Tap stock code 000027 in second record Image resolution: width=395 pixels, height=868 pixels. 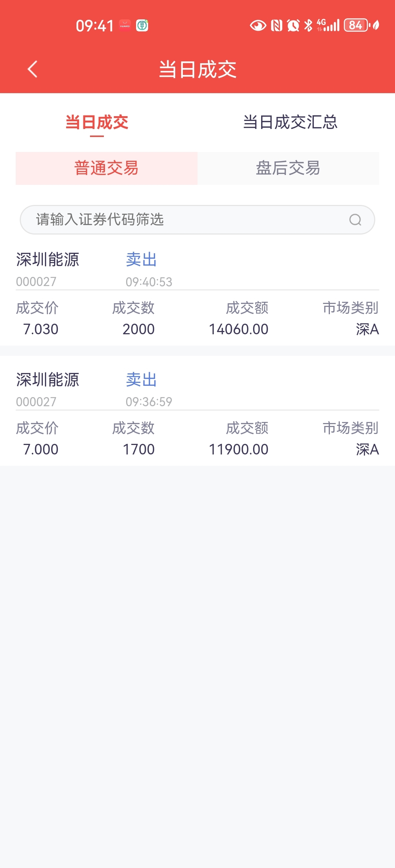point(36,402)
